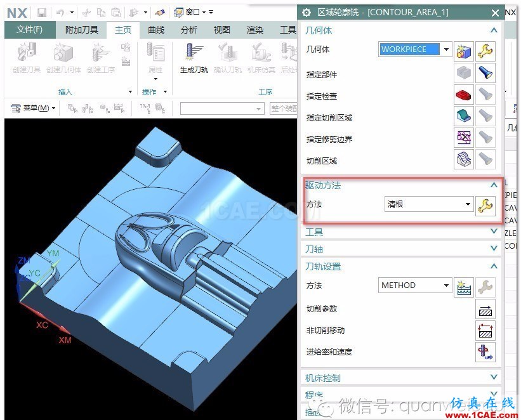Expand the 机床控制 section
521x420 pixels.
click(494, 377)
